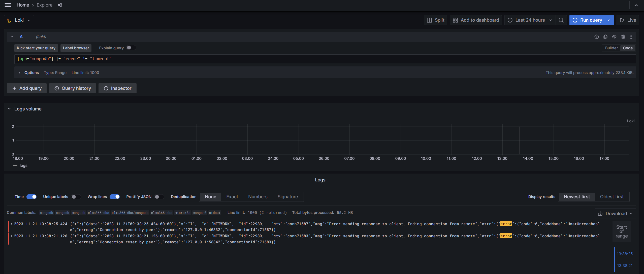Click the Label browser icon

point(76,48)
